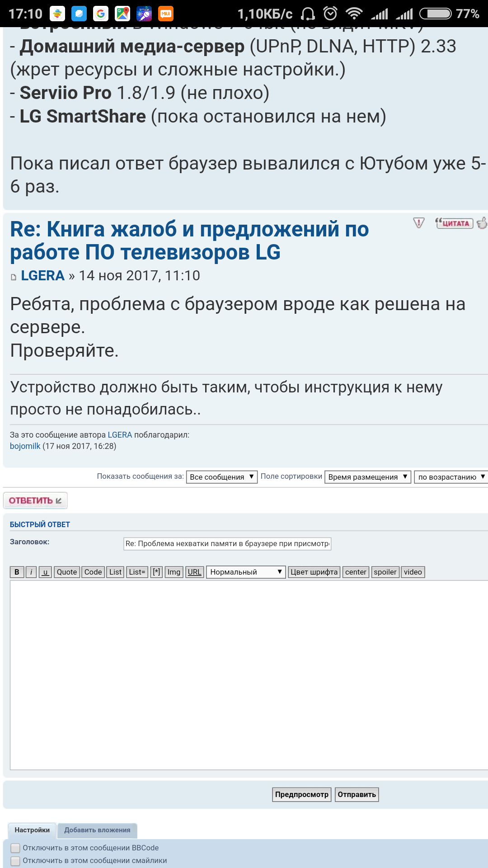488x868 pixels.
Task: Open the Нормальный font size dropdown
Action: point(246,572)
